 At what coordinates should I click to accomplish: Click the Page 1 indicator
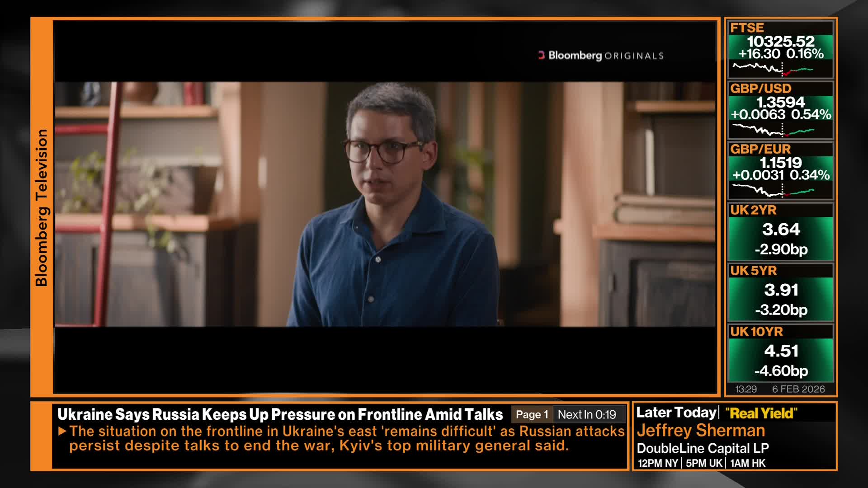point(532,414)
